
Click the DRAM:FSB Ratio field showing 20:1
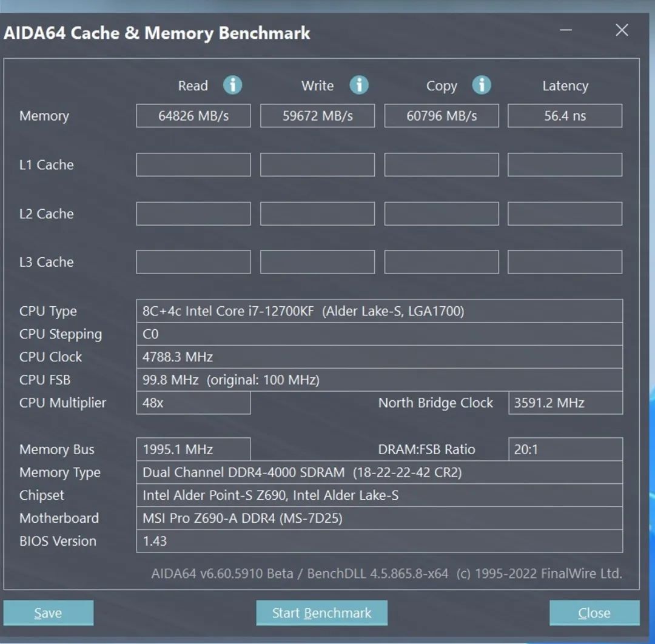(x=564, y=449)
